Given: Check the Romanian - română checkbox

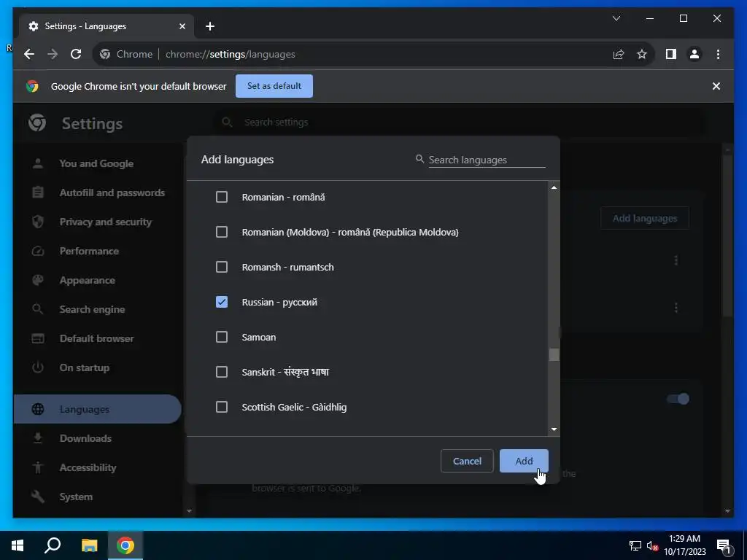Looking at the screenshot, I should click(x=222, y=197).
